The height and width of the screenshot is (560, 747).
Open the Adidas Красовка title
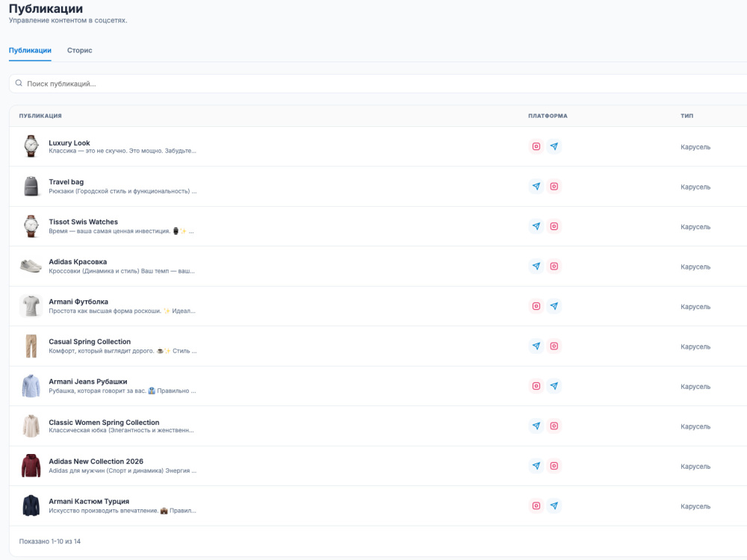[x=78, y=262]
